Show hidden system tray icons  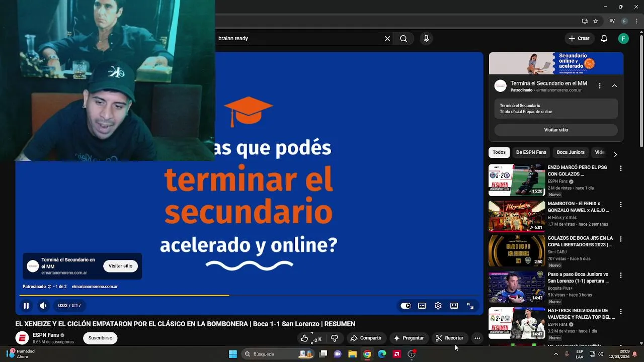(555, 354)
